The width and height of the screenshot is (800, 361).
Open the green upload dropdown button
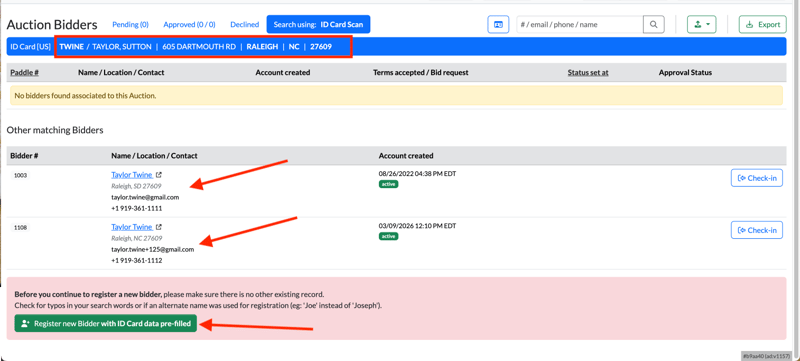(x=702, y=24)
